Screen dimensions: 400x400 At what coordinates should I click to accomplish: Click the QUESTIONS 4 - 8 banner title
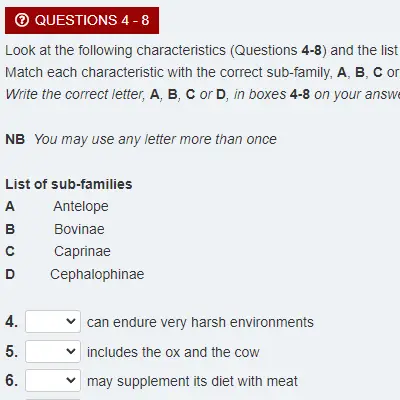pos(92,20)
